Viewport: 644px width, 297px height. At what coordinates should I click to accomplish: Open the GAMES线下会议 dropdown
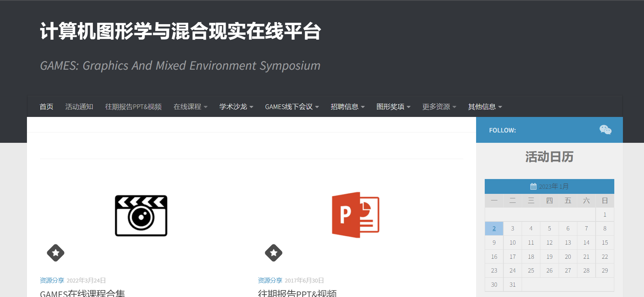[x=292, y=107]
